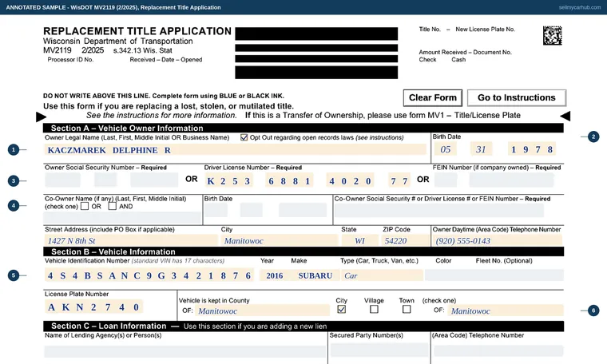Viewport: 607px width, 364px height.
Task: Click the Owner Legal Name field KACZMAREK DELPHINE R
Action: (x=235, y=150)
